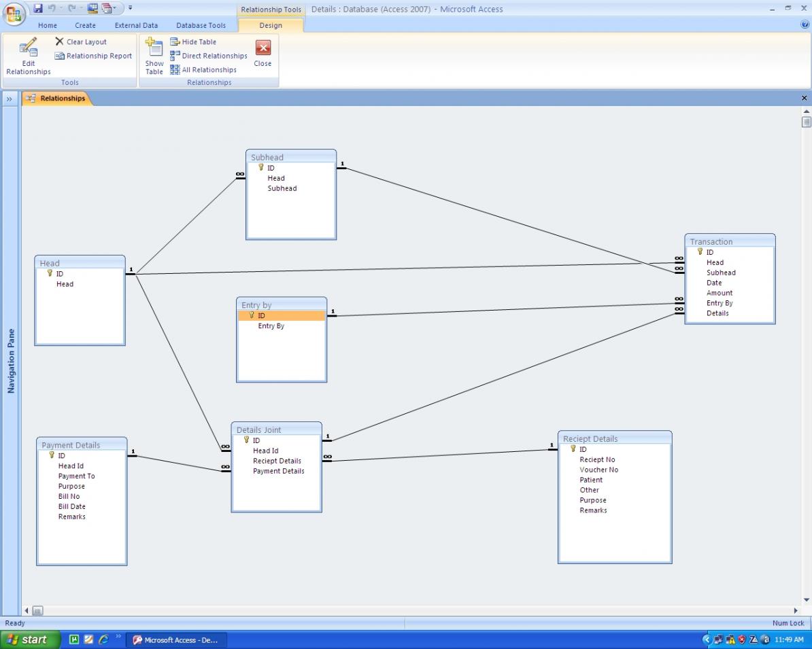Select Reciept Details field in Details Joint

[277, 461]
